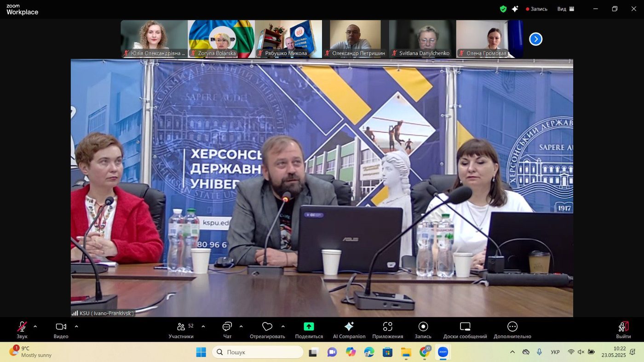Viewport: 644px width, 362px height.
Task: Expand the audio options arrow next to Звук
Action: point(35,327)
